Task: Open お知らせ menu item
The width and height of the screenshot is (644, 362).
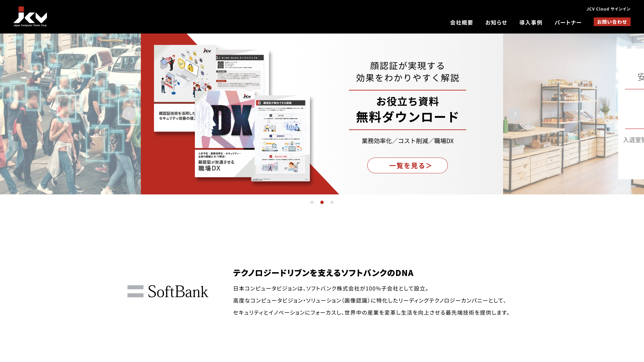Action: pyautogui.click(x=496, y=23)
